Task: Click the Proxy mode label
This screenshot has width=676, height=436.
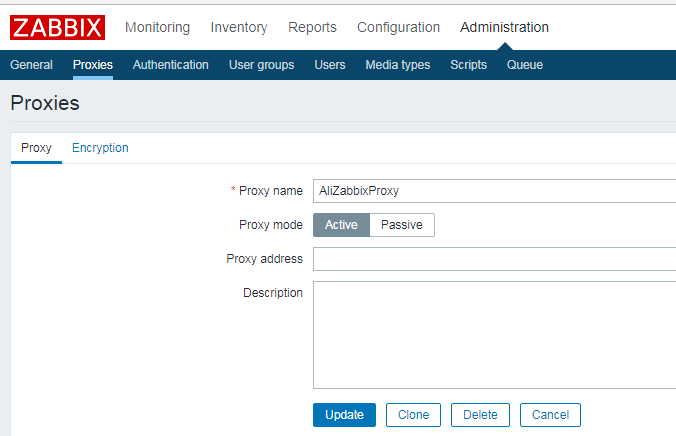Action: pos(271,225)
